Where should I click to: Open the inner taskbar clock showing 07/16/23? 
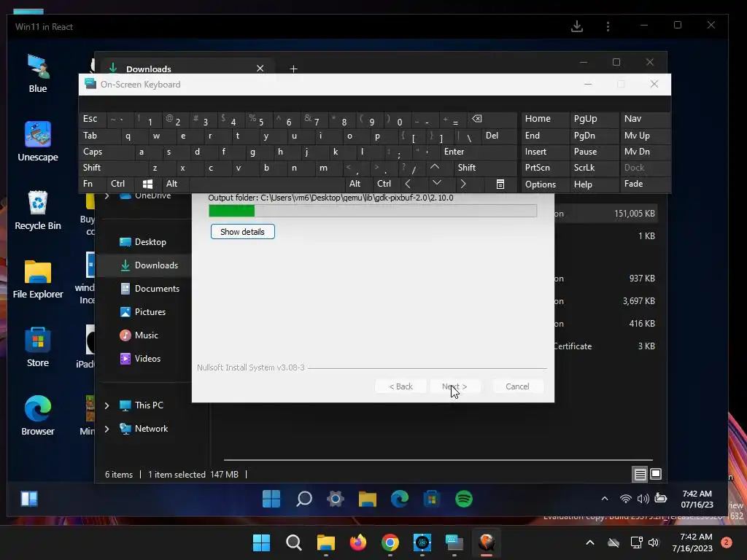(697, 499)
